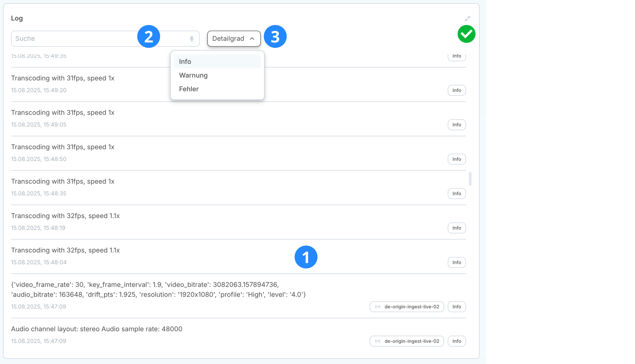Close the Detailgrad dropdown
This screenshot has height=364, width=635.
point(234,39)
